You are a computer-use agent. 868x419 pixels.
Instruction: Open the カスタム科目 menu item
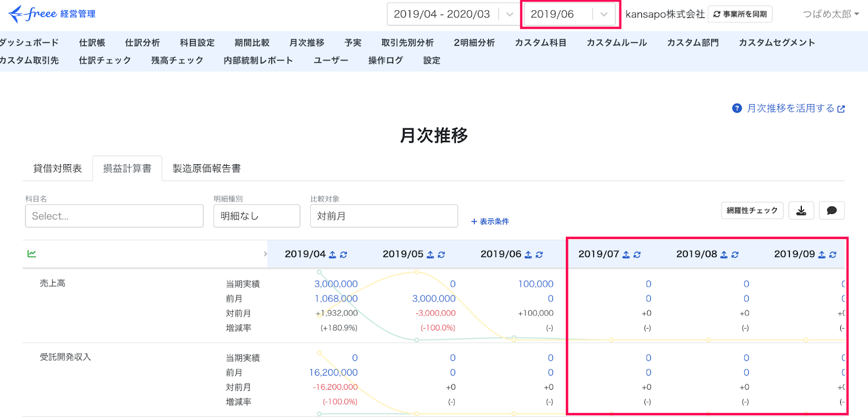540,42
